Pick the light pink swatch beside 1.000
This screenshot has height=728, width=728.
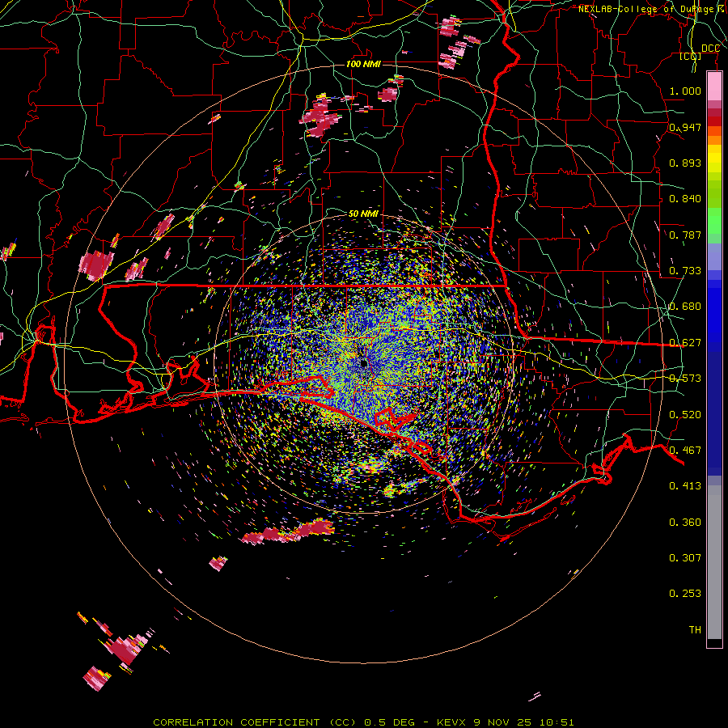click(x=714, y=87)
